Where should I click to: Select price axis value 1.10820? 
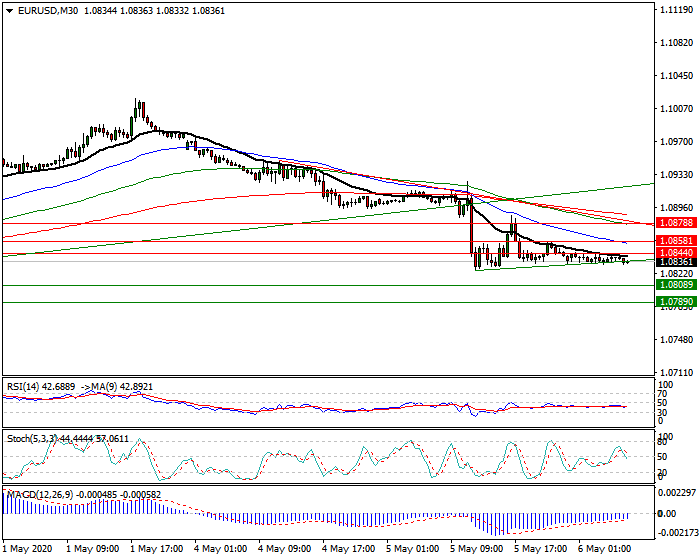[677, 43]
